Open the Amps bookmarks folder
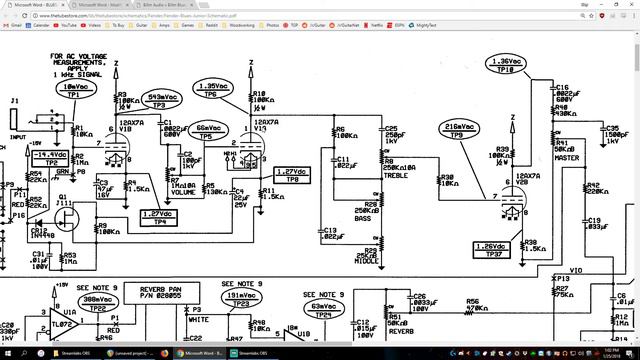 click(160, 25)
